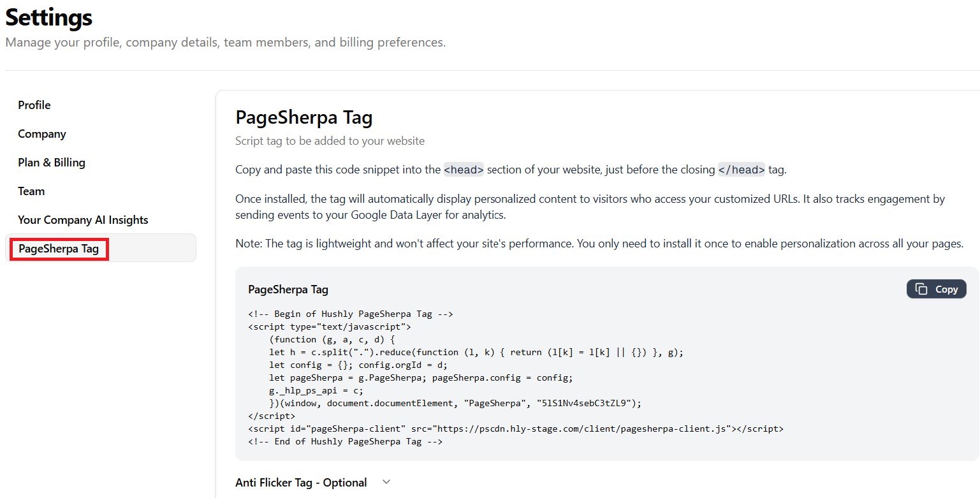Image resolution: width=980 pixels, height=498 pixels.
Task: Go to Plan & Billing settings
Action: pos(52,163)
